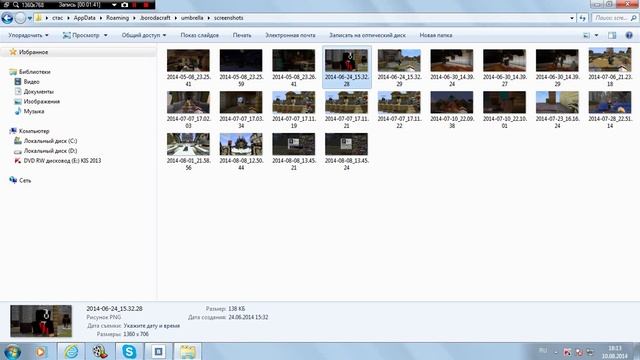Click the recorder camera snapshot icon
Screen dimensions: 640x360
point(124,5)
